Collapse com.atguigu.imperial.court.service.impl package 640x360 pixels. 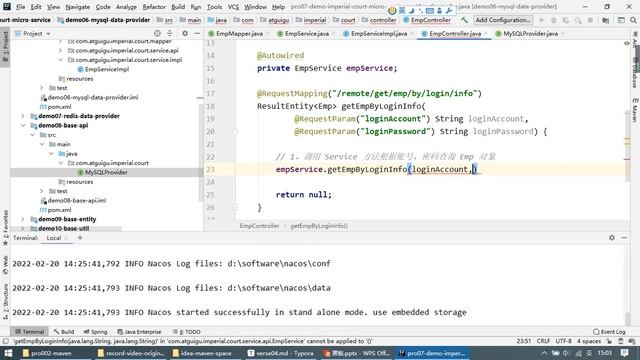click(x=60, y=60)
